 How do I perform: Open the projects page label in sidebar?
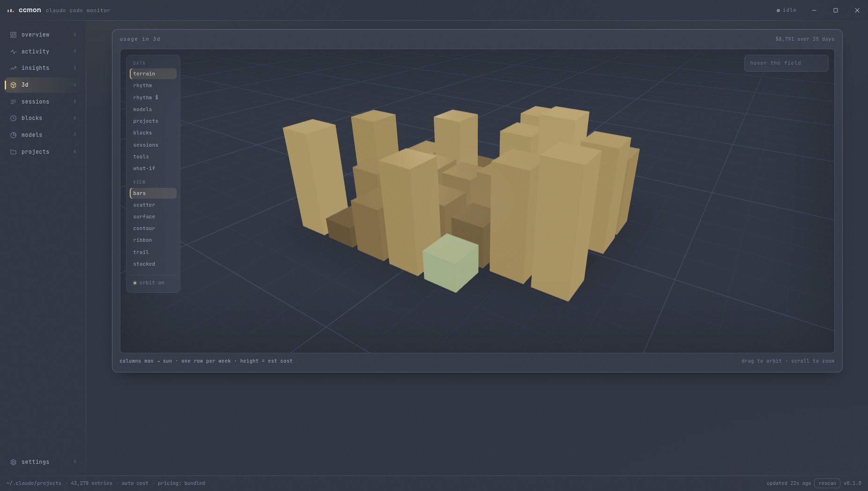pos(35,152)
